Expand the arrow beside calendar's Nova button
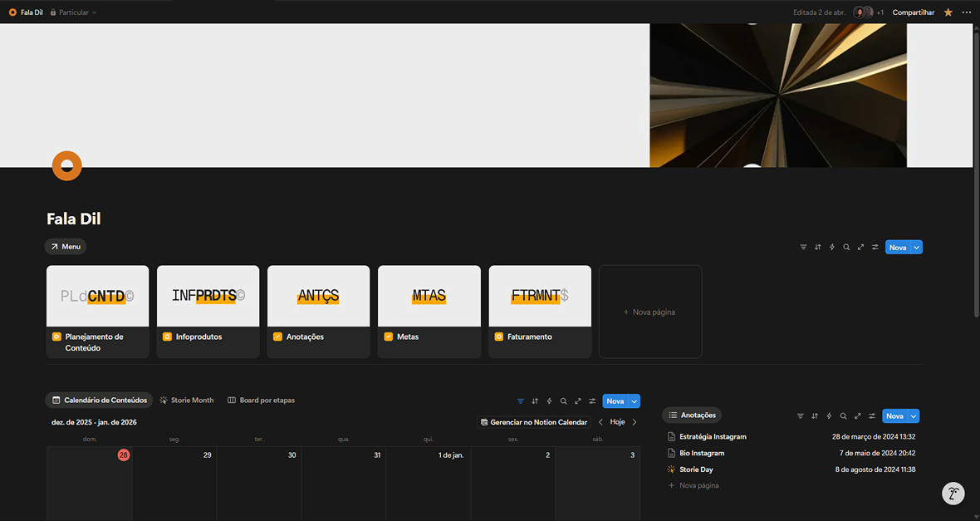The height and width of the screenshot is (521, 980). point(635,401)
